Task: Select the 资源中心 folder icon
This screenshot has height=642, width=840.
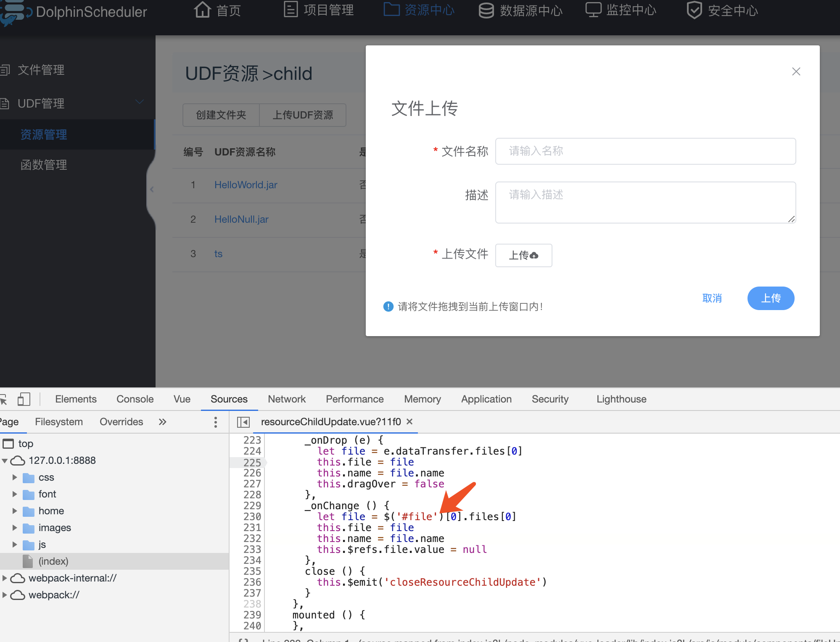Action: point(392,9)
